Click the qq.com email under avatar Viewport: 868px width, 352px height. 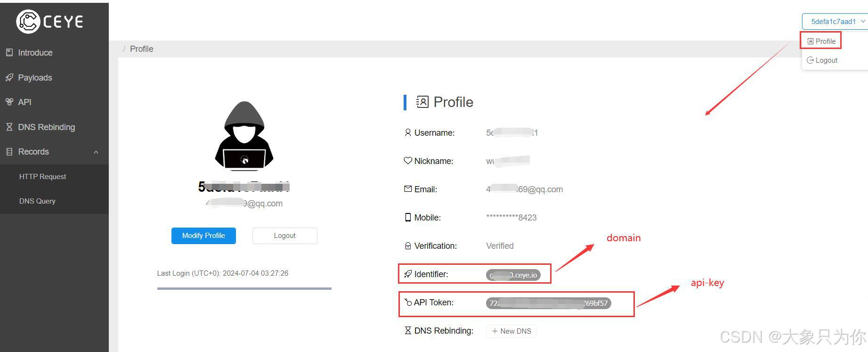coord(244,204)
